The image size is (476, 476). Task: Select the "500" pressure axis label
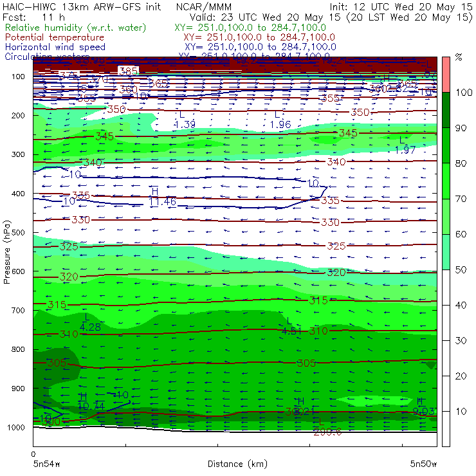coord(18,233)
